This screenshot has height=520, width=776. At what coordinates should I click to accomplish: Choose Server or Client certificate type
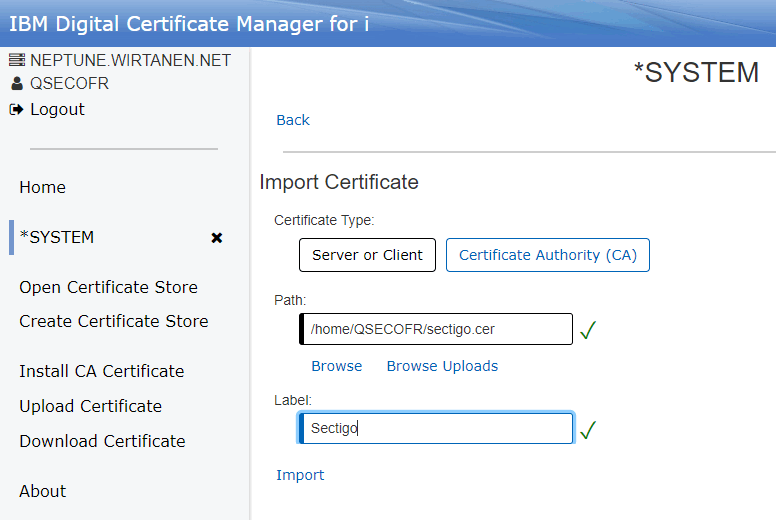pos(367,255)
